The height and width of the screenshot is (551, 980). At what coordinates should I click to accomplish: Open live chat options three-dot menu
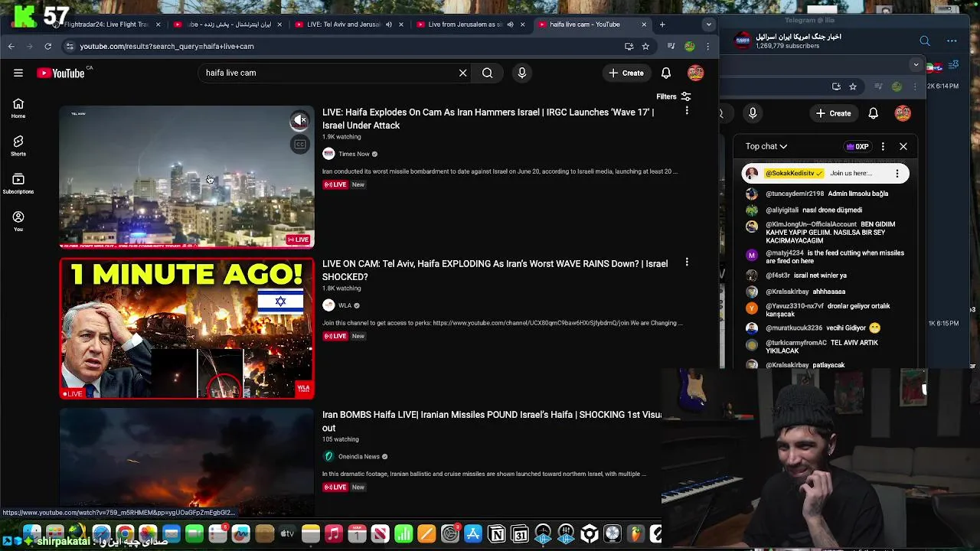(x=883, y=146)
